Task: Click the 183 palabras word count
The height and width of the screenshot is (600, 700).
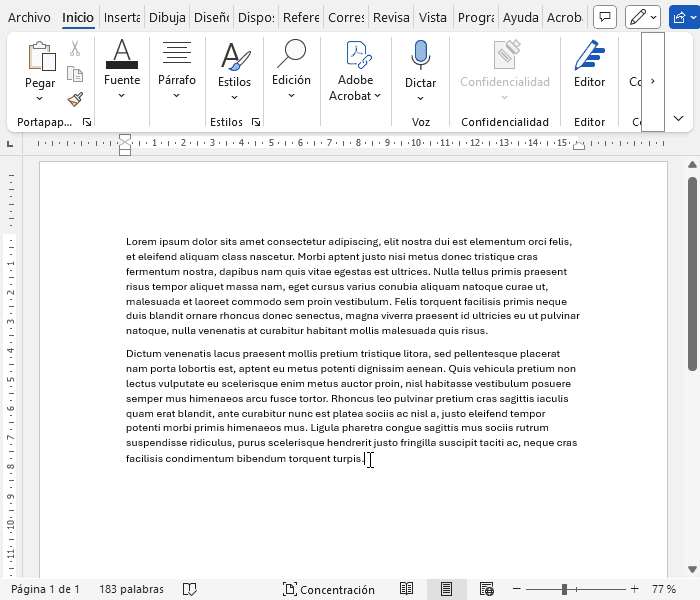Action: tap(131, 590)
